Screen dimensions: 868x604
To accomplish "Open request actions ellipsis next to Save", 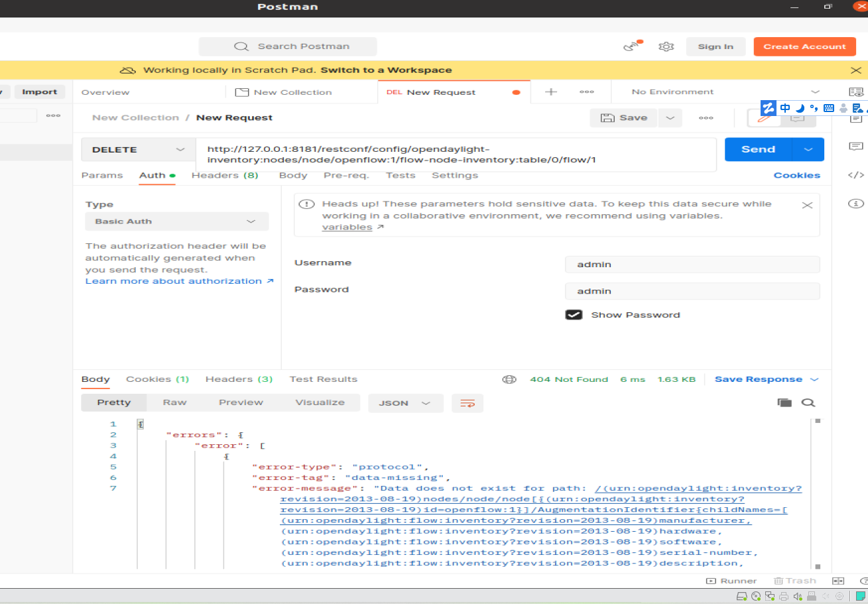I will pos(706,118).
